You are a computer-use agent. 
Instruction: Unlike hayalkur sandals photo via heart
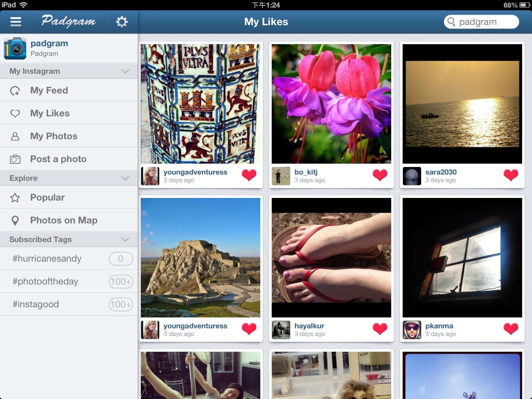[380, 329]
